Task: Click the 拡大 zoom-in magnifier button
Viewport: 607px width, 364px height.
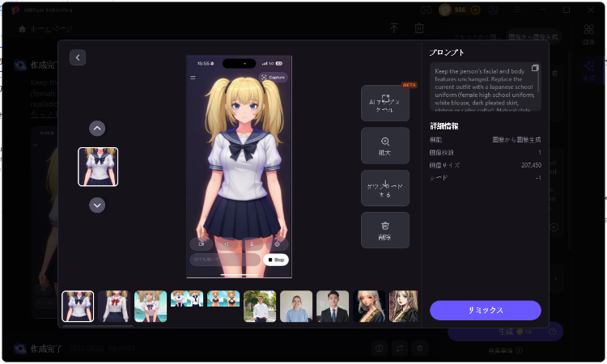Action: (385, 146)
